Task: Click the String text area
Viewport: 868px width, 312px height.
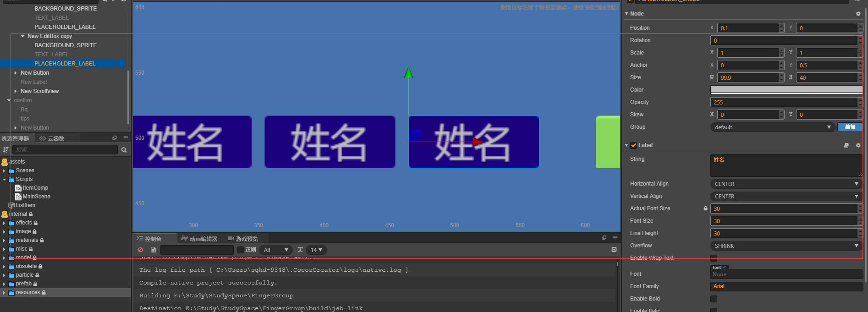Action: (786, 165)
